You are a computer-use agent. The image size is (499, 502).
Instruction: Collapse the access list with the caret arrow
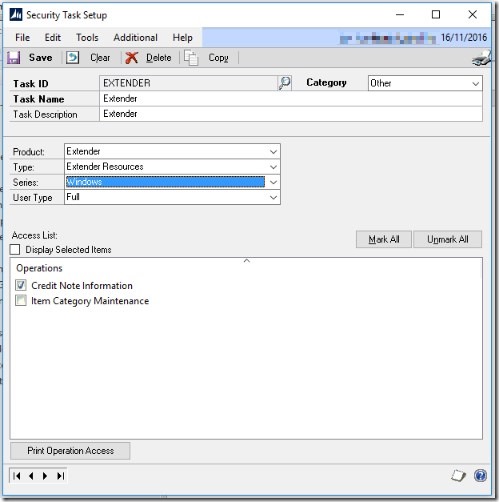click(x=247, y=261)
